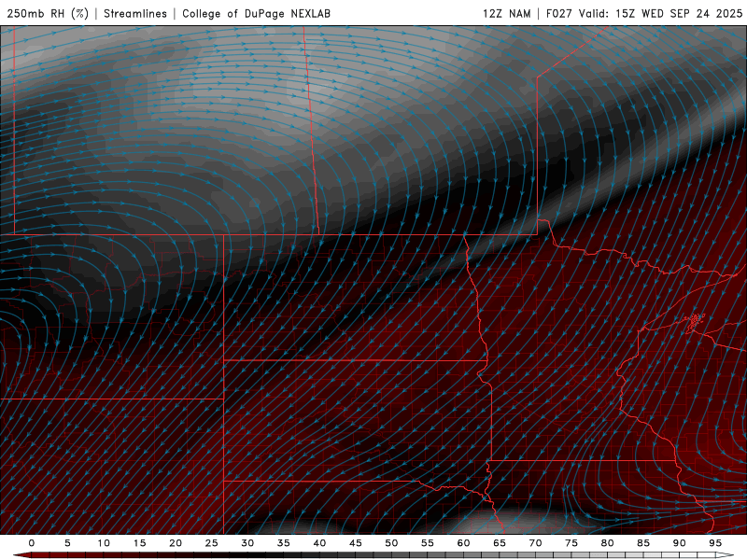This screenshot has height=560, width=747.
Task: Click the colorbar label '0'
Action: tap(32, 543)
